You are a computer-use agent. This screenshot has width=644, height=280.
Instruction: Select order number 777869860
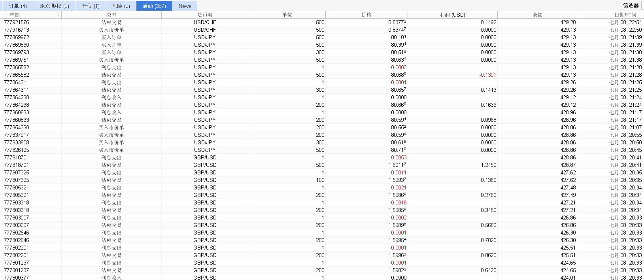[17, 45]
